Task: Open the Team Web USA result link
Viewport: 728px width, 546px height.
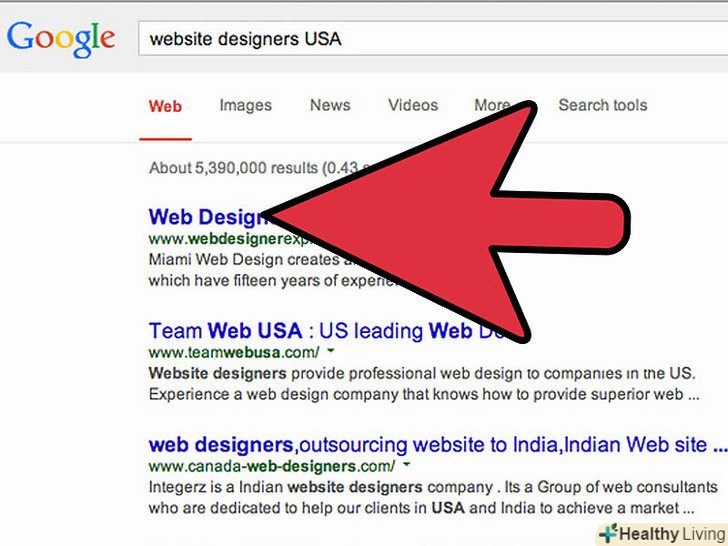Action: pyautogui.click(x=325, y=331)
